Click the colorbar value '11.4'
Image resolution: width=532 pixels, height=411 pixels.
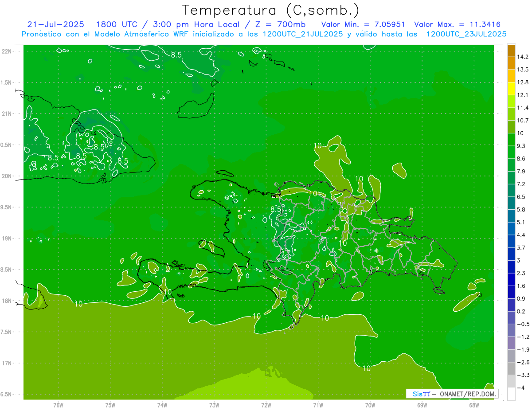[523, 108]
